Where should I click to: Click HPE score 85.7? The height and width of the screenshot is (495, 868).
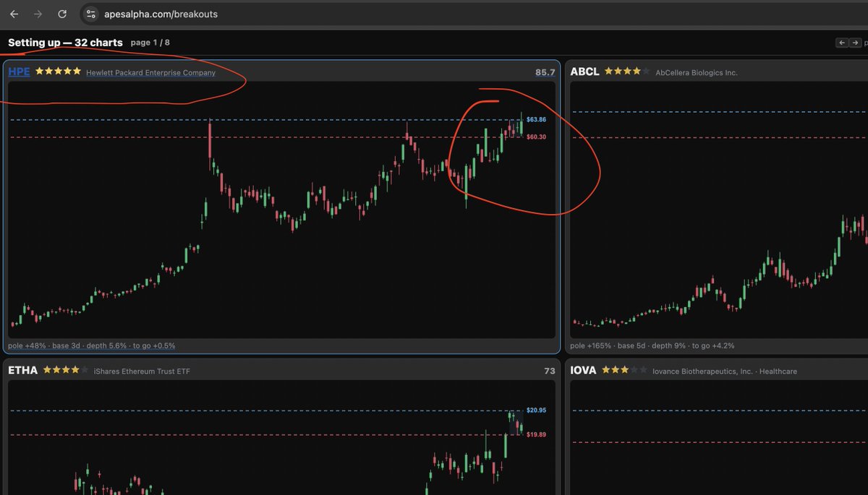545,72
